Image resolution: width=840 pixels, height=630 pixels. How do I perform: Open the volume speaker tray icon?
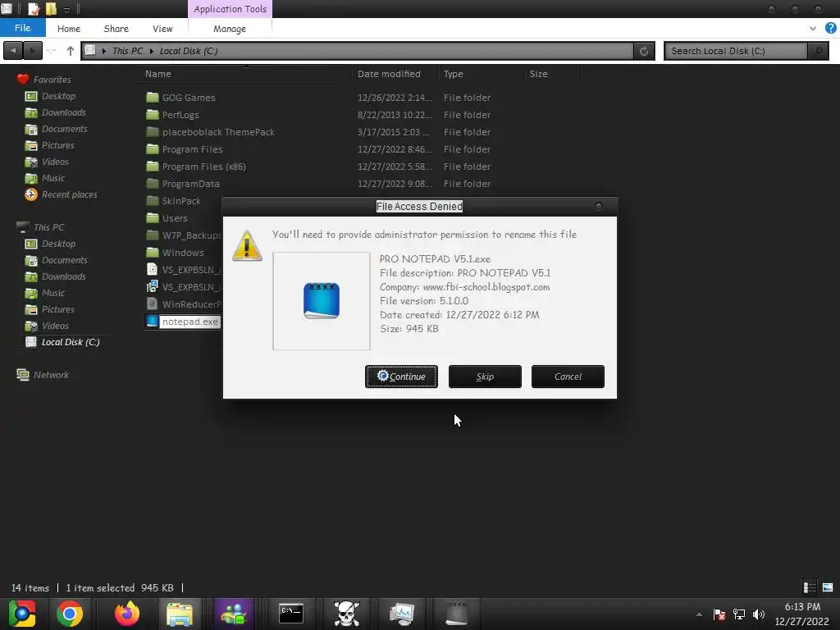point(759,614)
